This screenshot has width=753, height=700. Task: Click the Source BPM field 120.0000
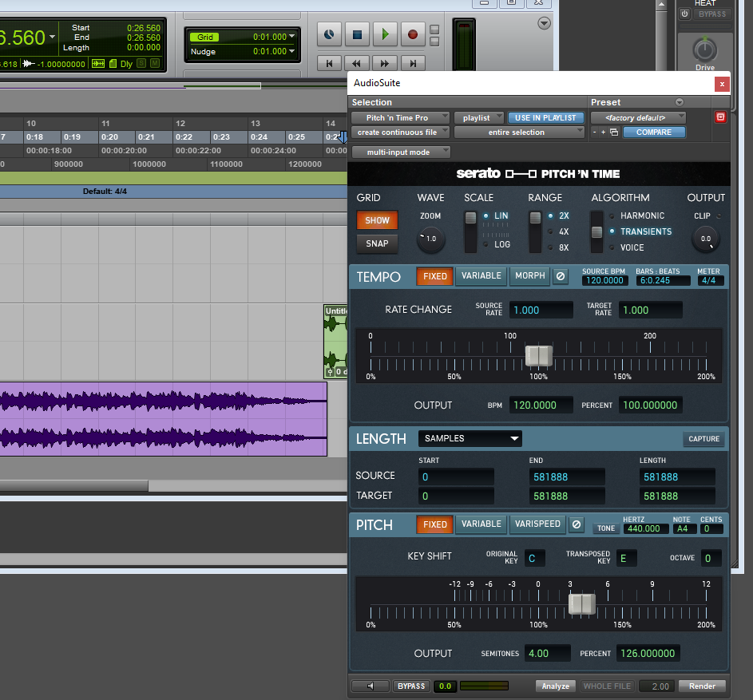click(x=604, y=280)
